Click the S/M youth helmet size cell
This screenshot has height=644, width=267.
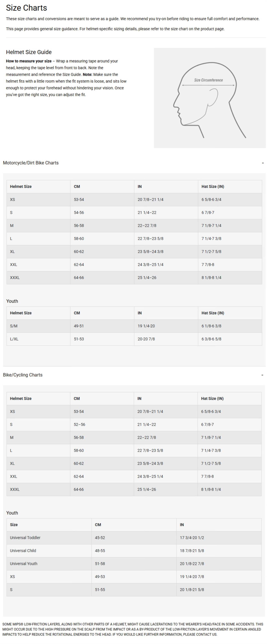click(14, 326)
